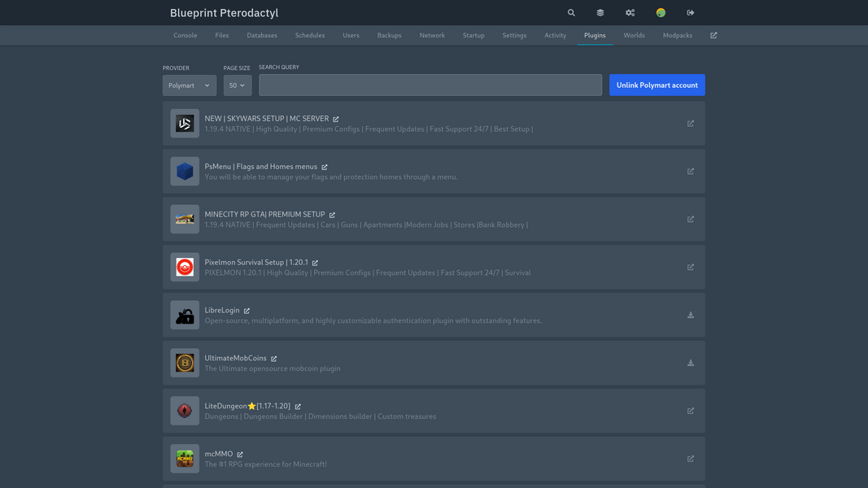868x488 pixels.
Task: Open the Worlds tab
Action: coord(634,36)
